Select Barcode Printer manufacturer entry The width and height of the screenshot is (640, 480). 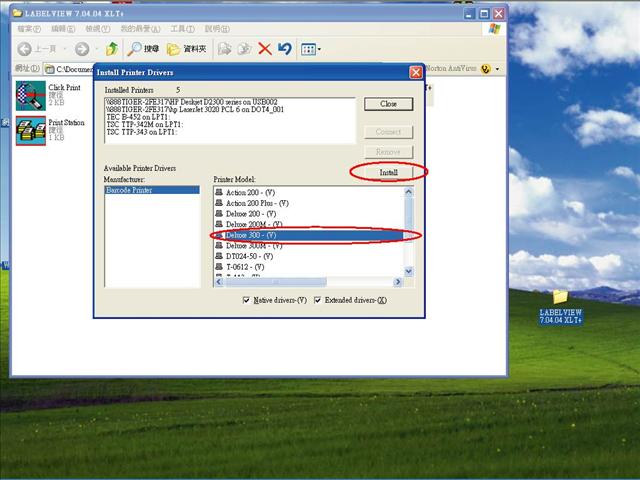(x=152, y=190)
